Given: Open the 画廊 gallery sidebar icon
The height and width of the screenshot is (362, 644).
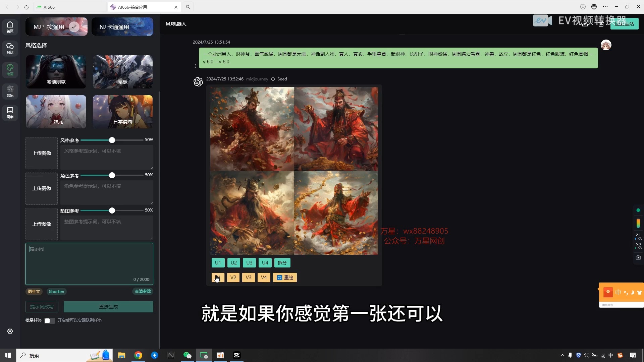Looking at the screenshot, I should [10, 113].
